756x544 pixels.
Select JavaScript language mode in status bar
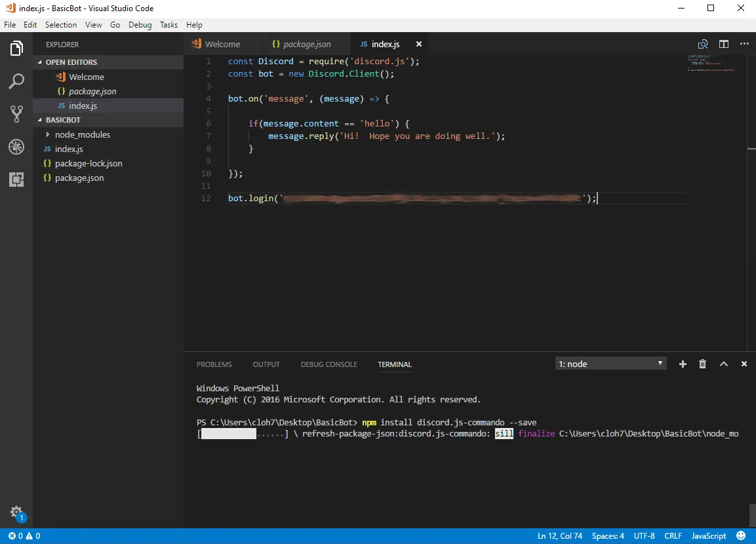point(707,535)
